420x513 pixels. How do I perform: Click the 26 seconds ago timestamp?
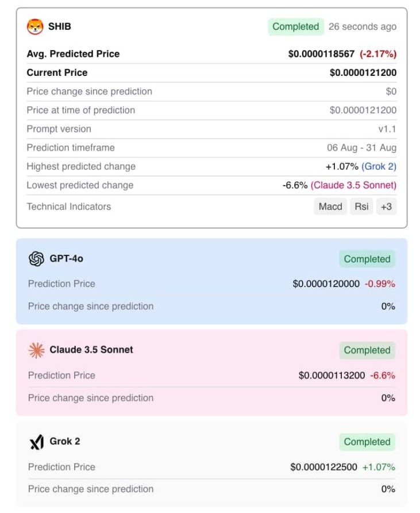coord(363,26)
